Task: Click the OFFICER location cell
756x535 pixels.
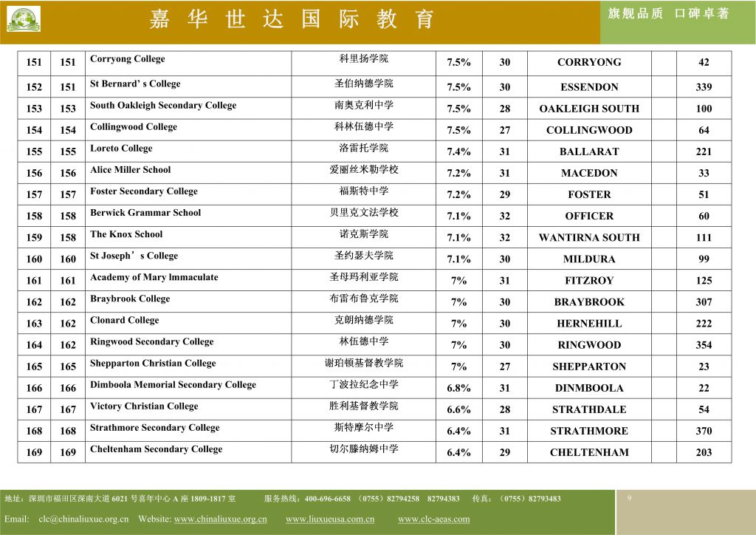Action: tap(589, 216)
